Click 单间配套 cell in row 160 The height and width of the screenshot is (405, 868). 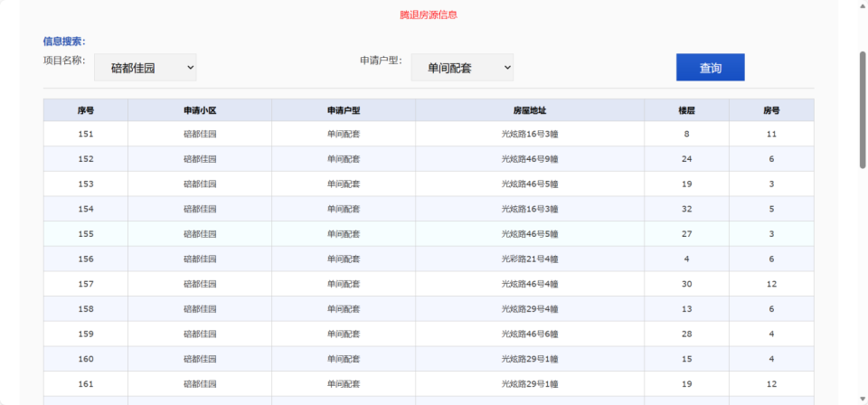click(x=344, y=359)
